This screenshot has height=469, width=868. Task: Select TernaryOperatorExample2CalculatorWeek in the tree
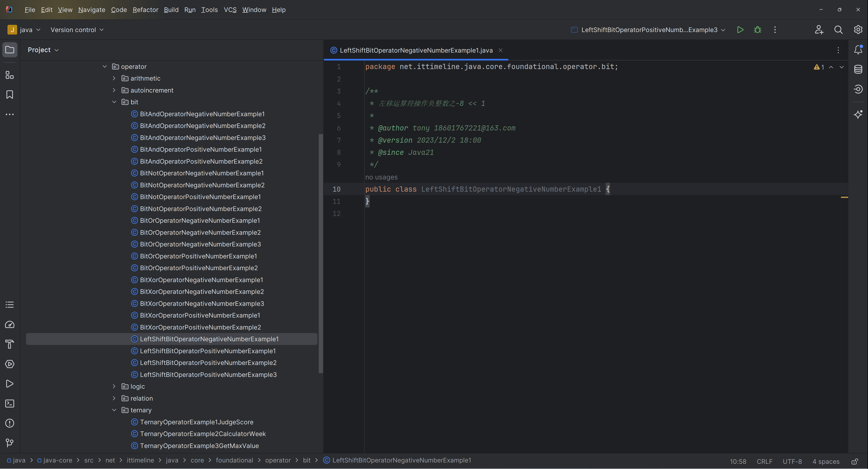(x=203, y=434)
